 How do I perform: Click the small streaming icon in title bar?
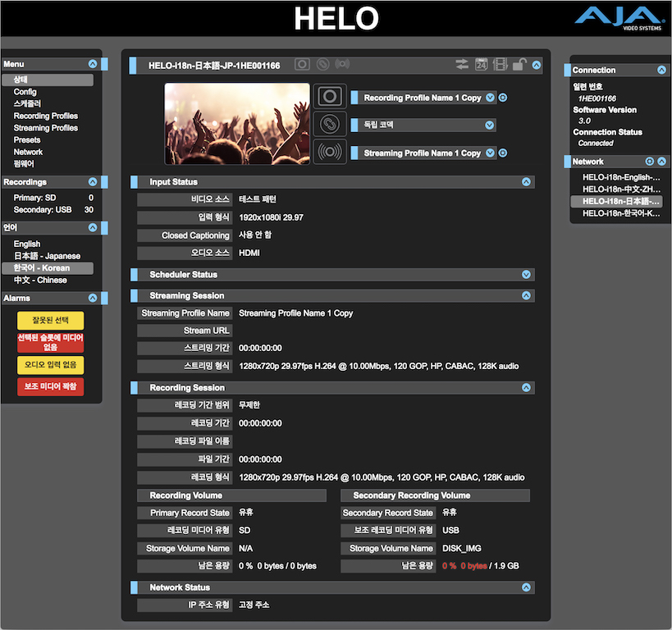342,64
